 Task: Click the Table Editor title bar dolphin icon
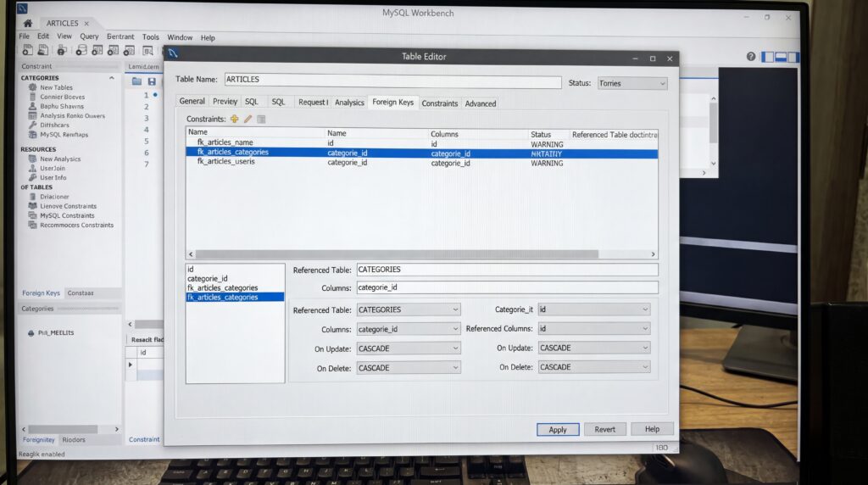(x=173, y=53)
